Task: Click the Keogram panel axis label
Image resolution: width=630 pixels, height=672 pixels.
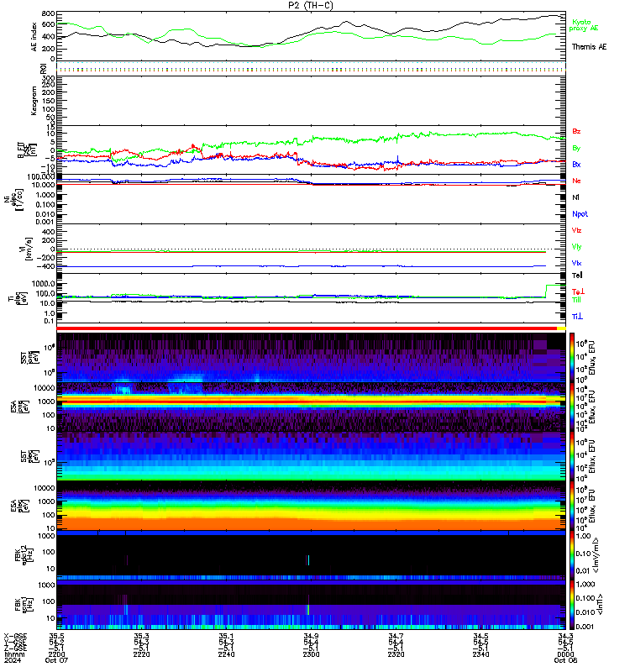Action: coord(34,101)
